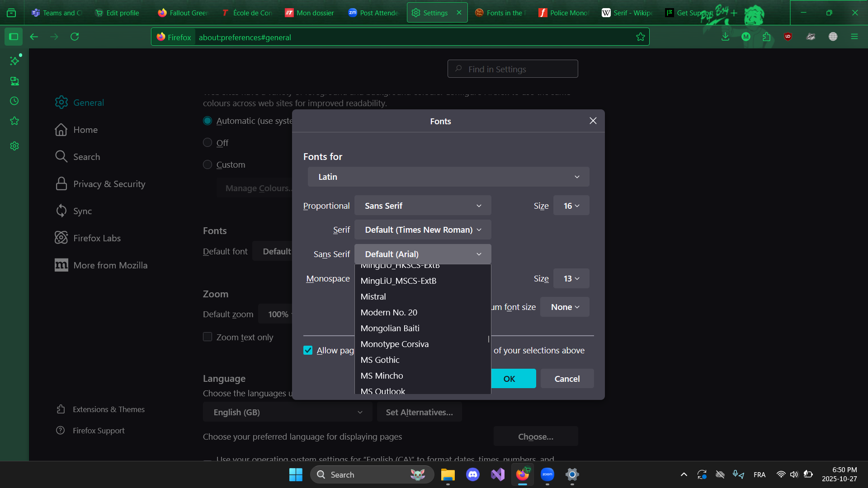This screenshot has width=868, height=488.
Task: Reload the current page
Action: [x=75, y=37]
